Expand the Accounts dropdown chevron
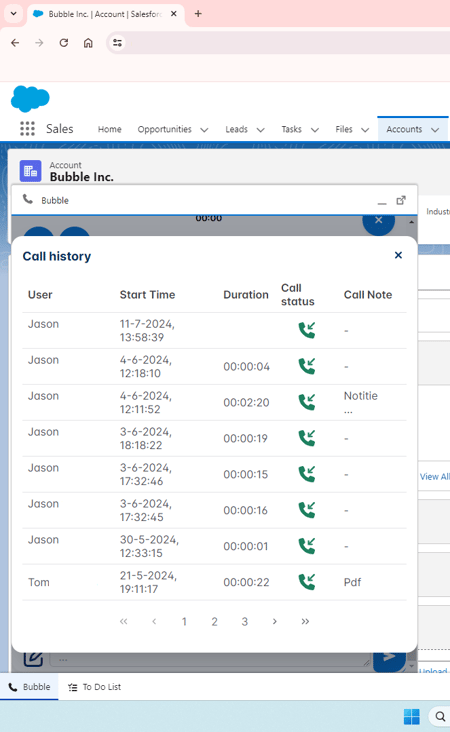450x732 pixels. [435, 130]
